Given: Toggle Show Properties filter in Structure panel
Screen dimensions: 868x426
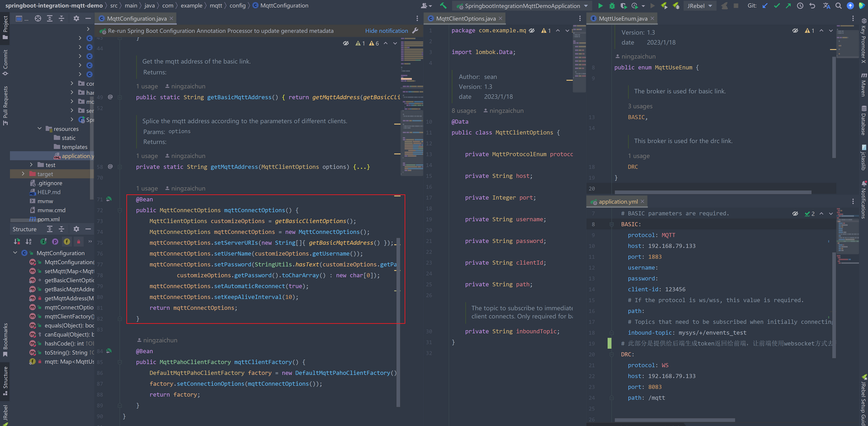Looking at the screenshot, I should pos(55,241).
